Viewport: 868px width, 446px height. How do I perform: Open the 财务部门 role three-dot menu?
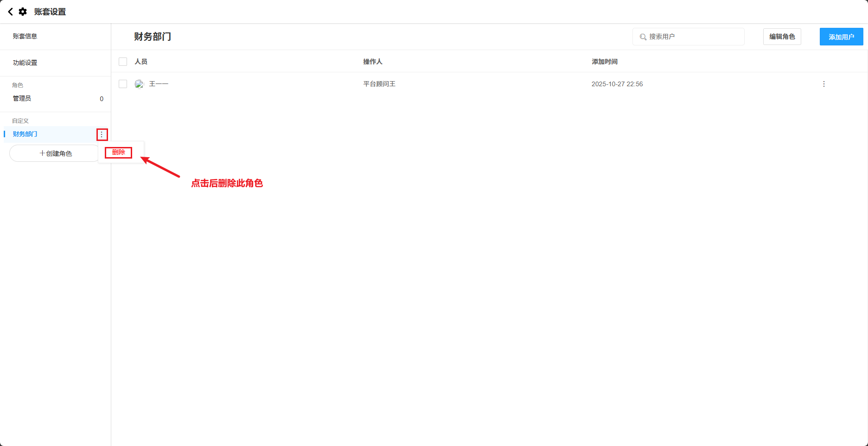click(102, 134)
